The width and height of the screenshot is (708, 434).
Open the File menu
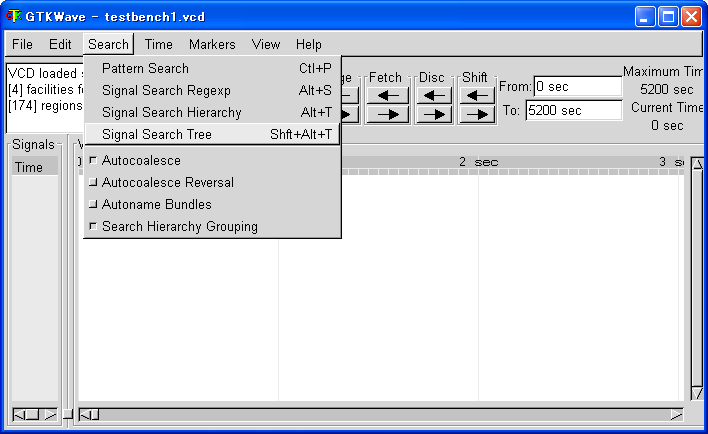click(22, 44)
